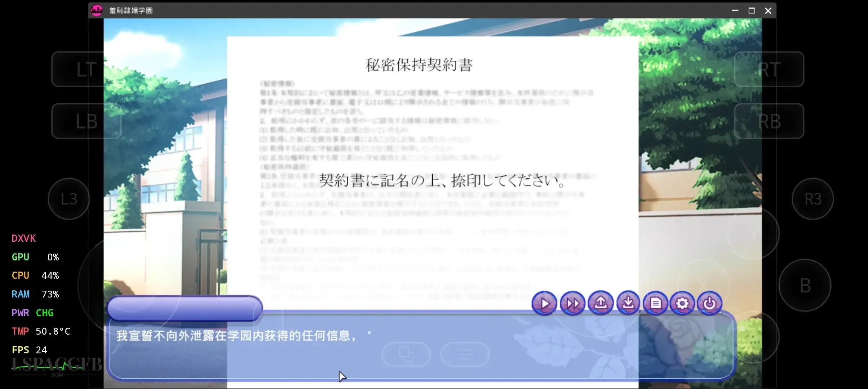Click the game window app icon
Viewport: 868px width, 389px height.
pos(97,10)
